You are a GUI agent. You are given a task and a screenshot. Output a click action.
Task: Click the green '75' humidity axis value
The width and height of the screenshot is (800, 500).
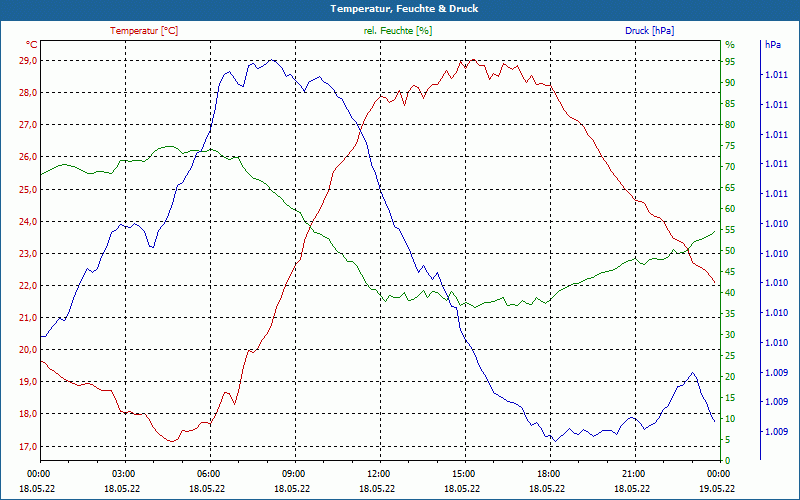click(730, 146)
